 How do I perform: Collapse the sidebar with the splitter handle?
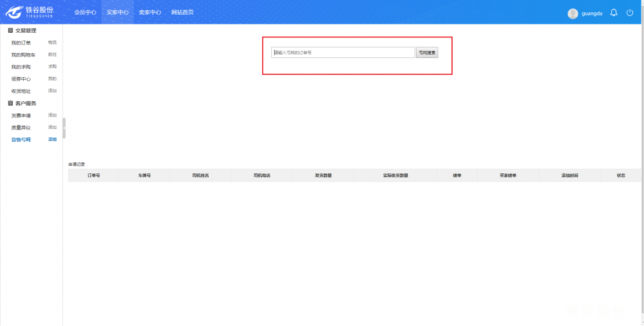[x=64, y=128]
